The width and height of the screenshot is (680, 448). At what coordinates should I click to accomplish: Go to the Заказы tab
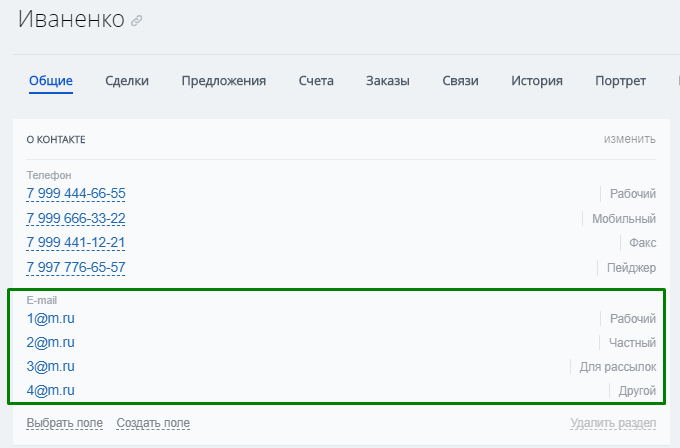click(x=388, y=81)
